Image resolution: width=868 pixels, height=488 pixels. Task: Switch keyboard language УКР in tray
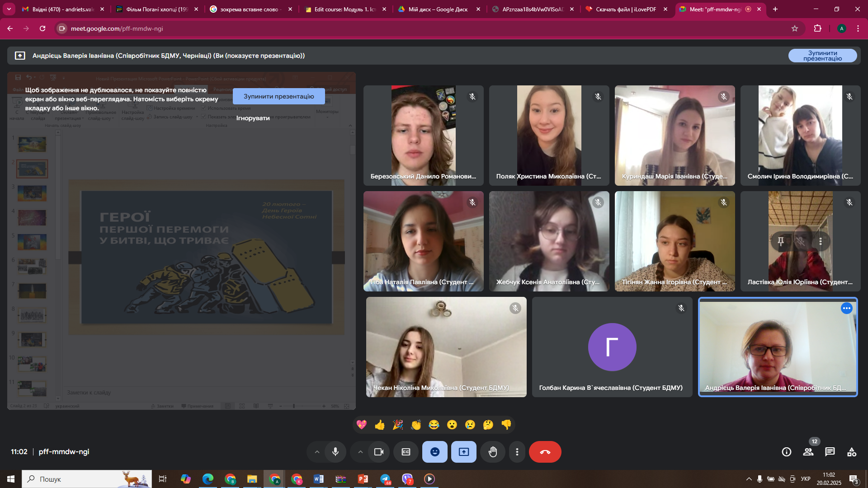806,479
